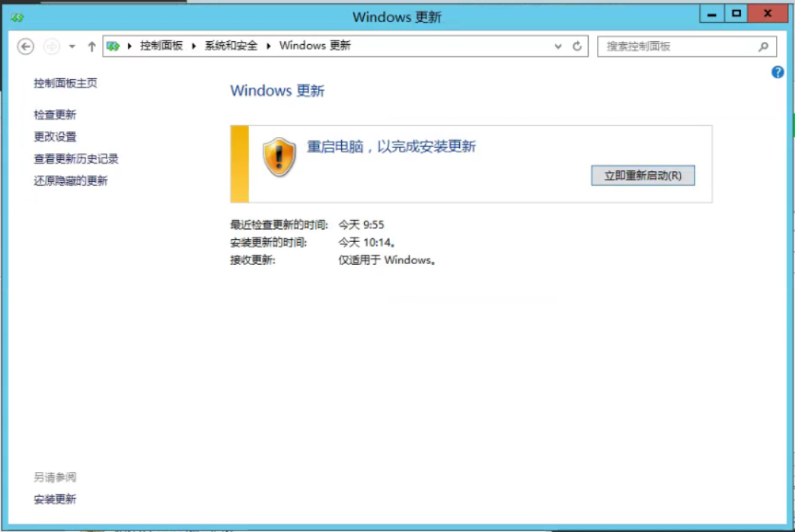Click the 今天 10:14 install time
Image resolution: width=795 pixels, height=532 pixels.
coord(366,242)
